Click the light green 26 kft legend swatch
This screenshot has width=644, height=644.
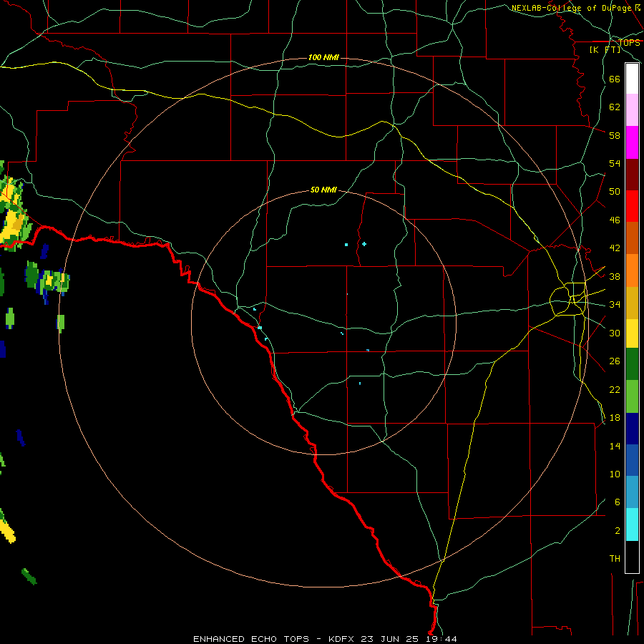(632, 396)
